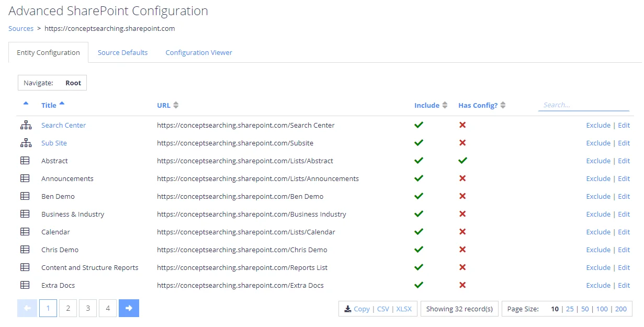Export records as CSV

pyautogui.click(x=383, y=309)
